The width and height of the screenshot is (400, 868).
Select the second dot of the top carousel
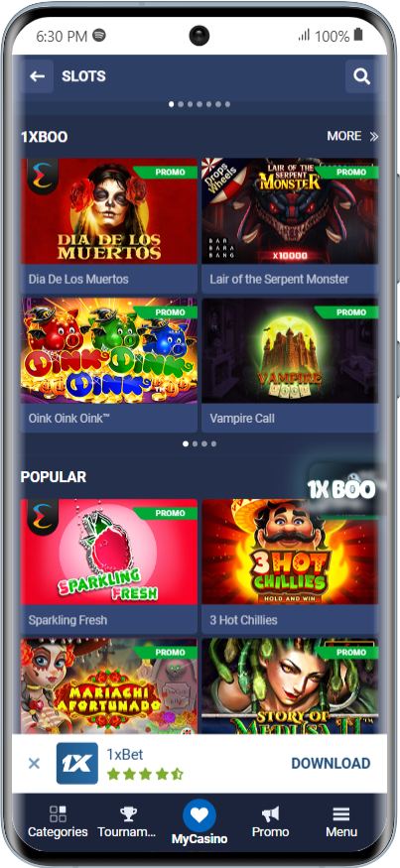(181, 104)
